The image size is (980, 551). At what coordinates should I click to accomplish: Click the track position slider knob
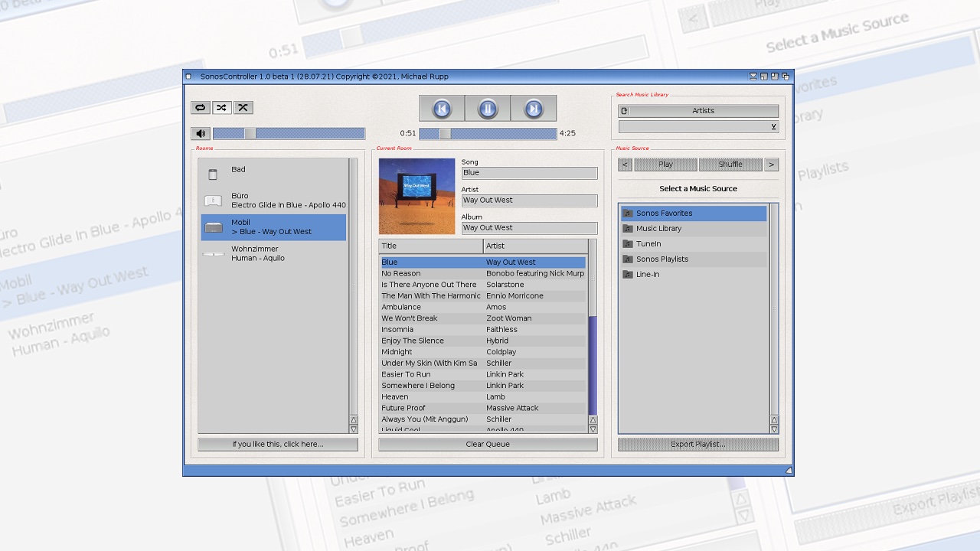point(445,133)
